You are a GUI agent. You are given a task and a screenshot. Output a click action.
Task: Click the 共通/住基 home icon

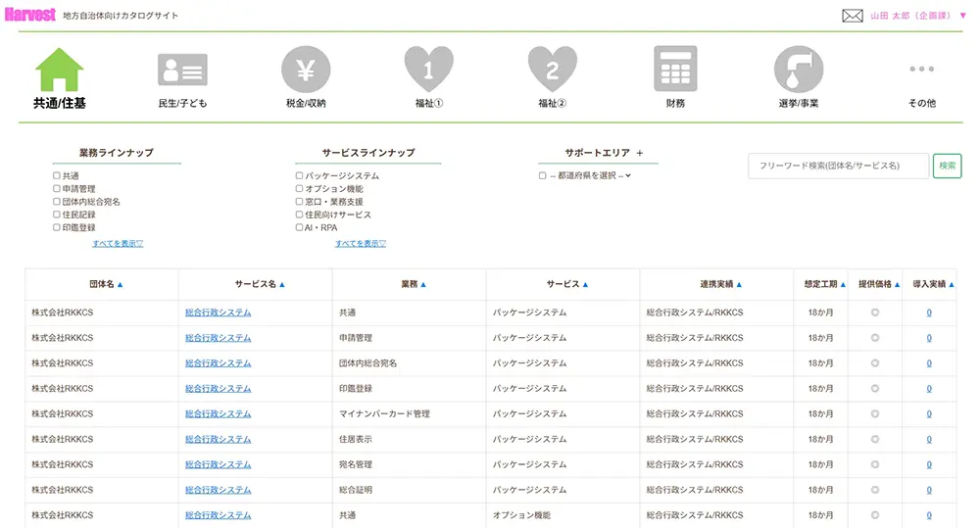coord(60,70)
